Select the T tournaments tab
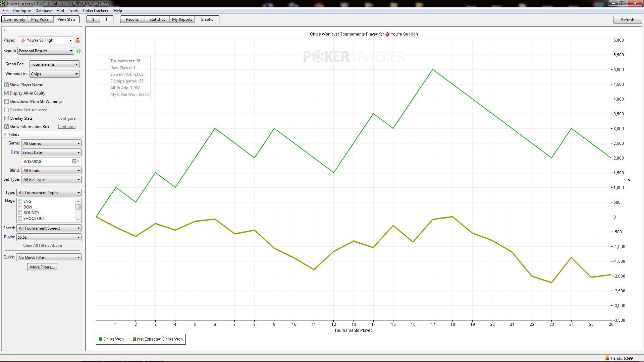 tap(106, 19)
